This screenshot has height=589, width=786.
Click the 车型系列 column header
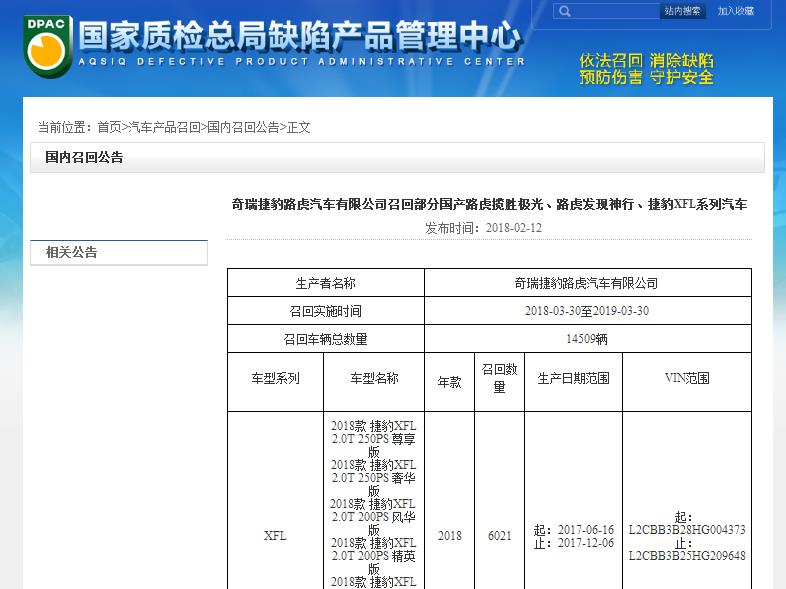276,382
